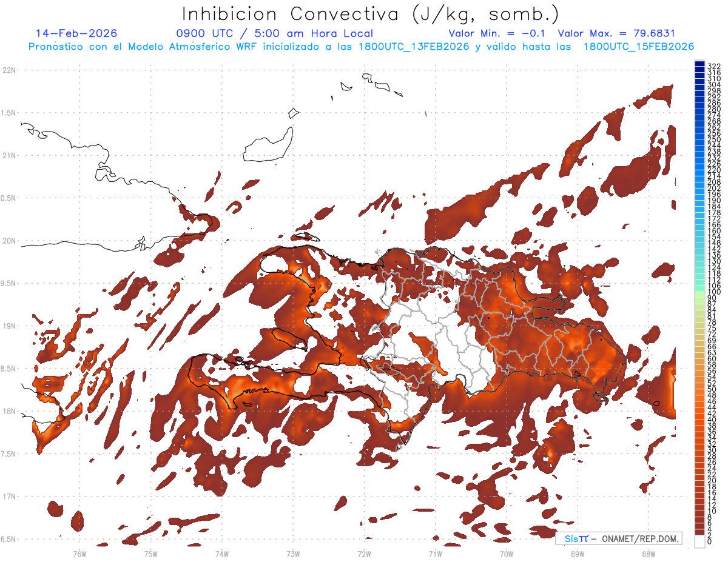Click the colorbar value '20'

coord(712,481)
